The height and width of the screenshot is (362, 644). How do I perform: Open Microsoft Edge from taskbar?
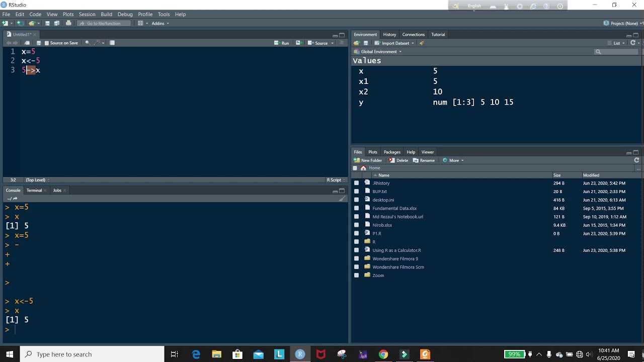pos(196,354)
